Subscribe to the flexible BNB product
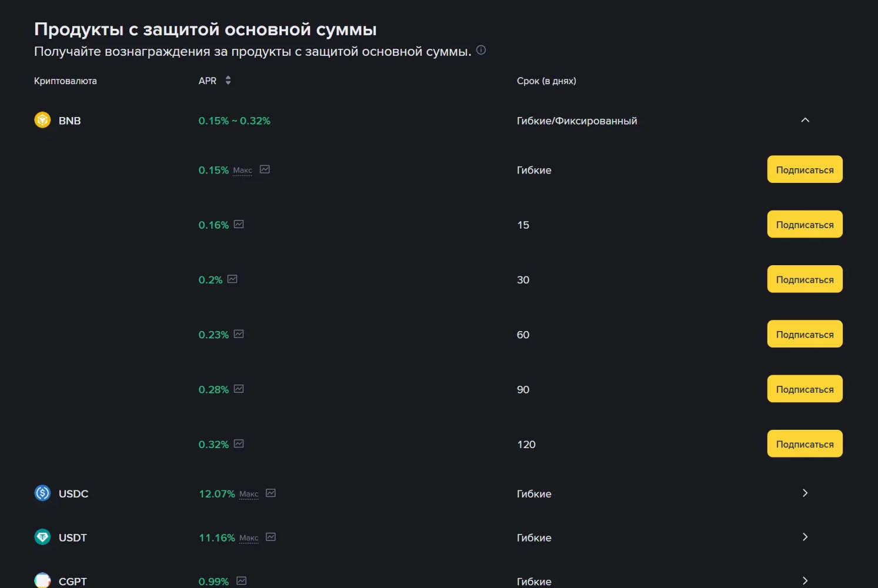878x588 pixels. (804, 169)
